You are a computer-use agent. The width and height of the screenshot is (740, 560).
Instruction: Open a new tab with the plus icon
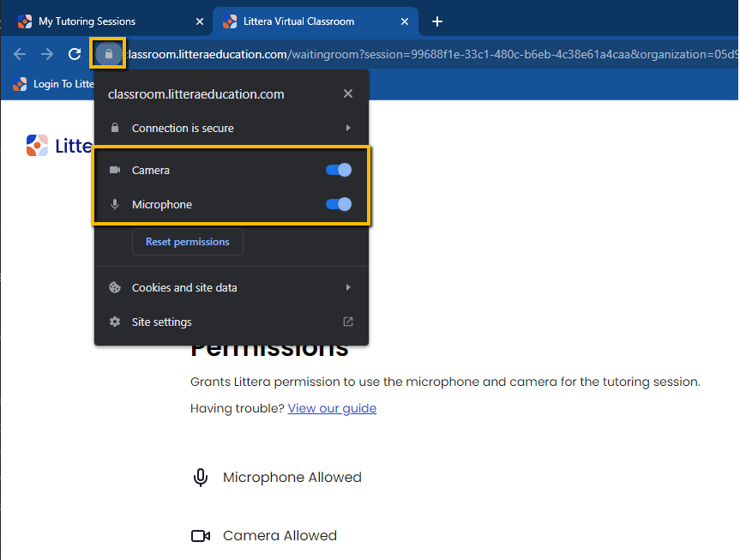(x=437, y=21)
